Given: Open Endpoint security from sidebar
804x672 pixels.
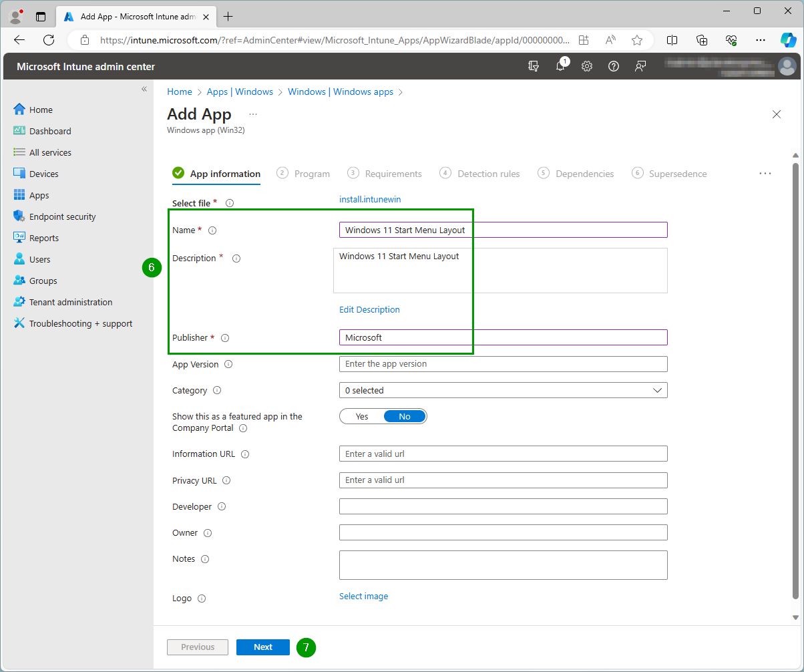Looking at the screenshot, I should tap(62, 216).
